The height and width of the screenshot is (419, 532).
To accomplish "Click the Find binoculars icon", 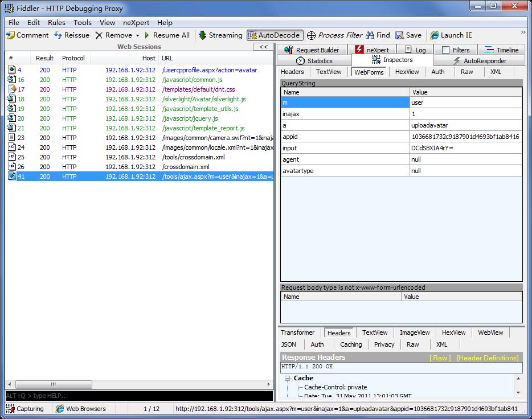I will (x=370, y=35).
